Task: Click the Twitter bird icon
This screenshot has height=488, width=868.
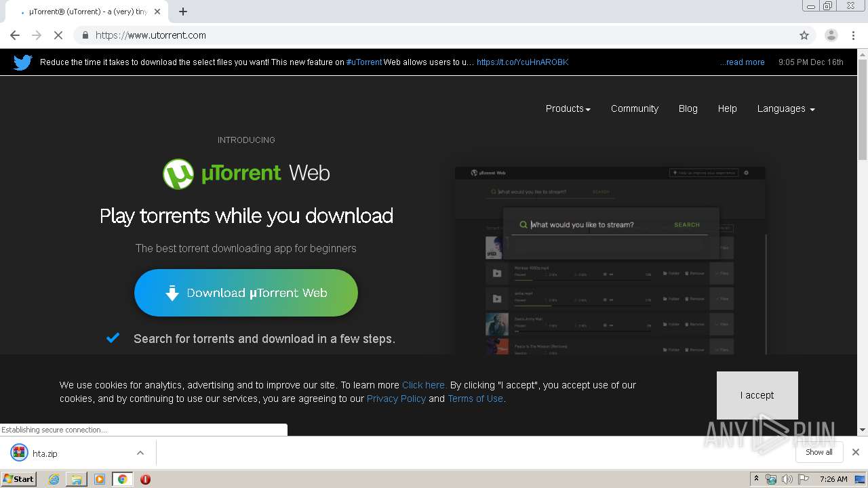Action: pos(23,62)
